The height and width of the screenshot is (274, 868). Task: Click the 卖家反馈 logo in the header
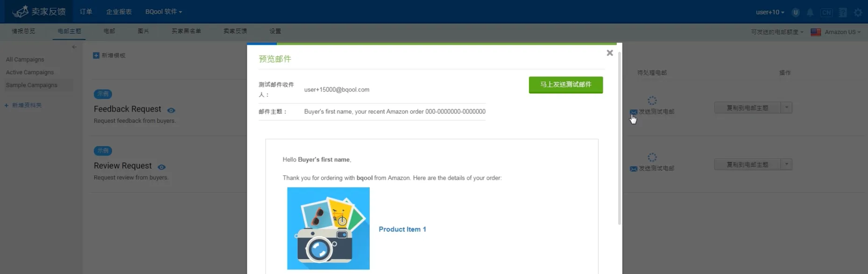click(39, 12)
